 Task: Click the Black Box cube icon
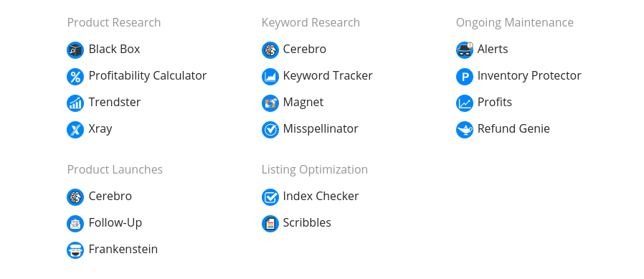click(75, 50)
